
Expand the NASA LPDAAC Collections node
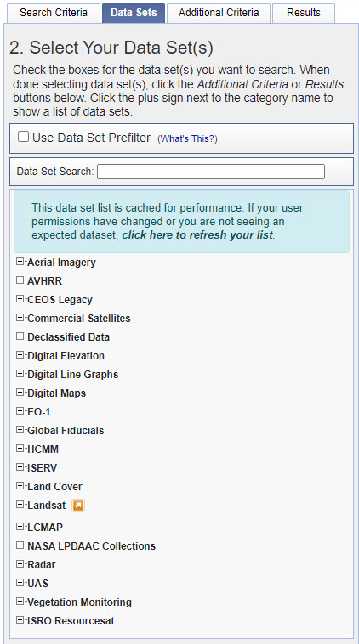(x=20, y=545)
